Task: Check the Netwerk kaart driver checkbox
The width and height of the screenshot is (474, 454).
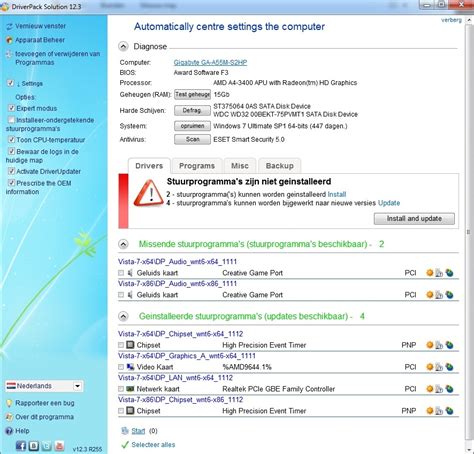Action: (121, 389)
